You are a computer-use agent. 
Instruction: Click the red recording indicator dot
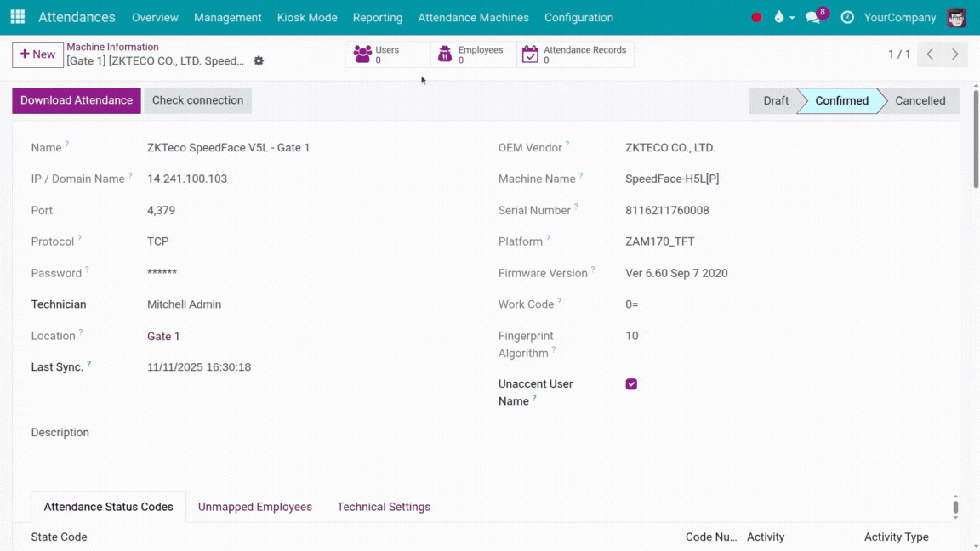click(756, 17)
